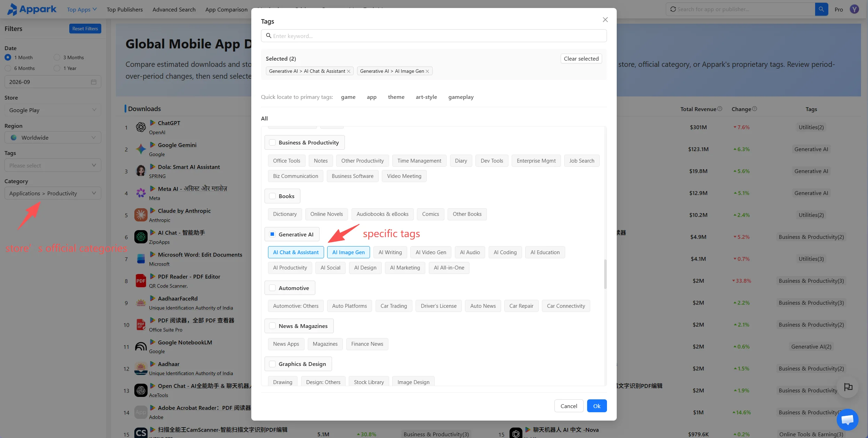Open the Tags Please select dropdown

[53, 165]
